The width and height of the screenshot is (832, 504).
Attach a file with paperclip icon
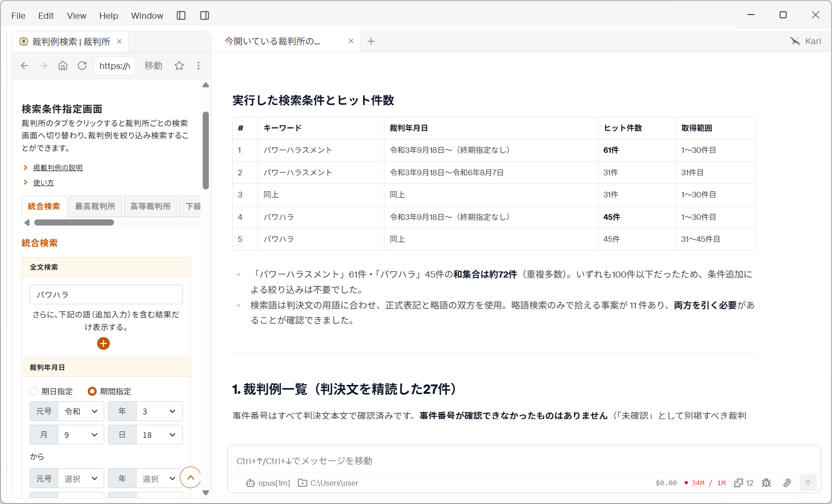tap(787, 483)
